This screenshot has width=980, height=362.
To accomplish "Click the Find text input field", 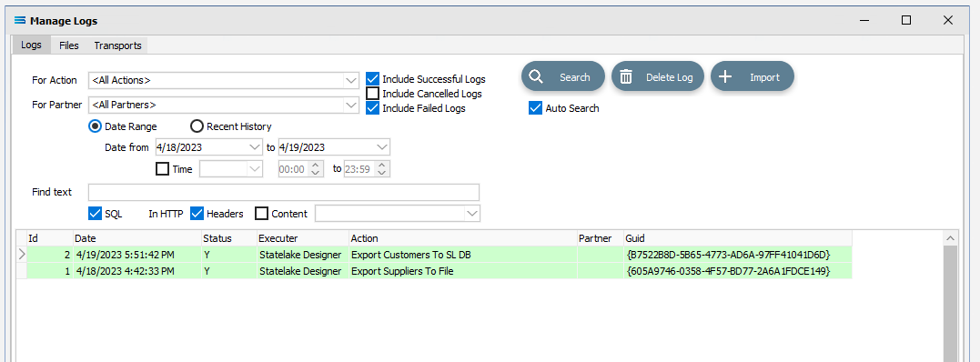I will point(284,192).
